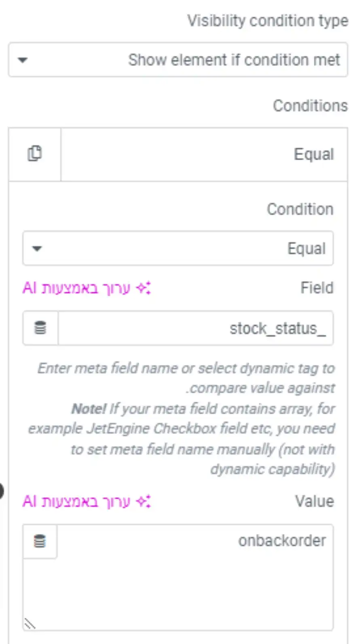Focus the stock_status_ Field input

[x=196, y=328]
